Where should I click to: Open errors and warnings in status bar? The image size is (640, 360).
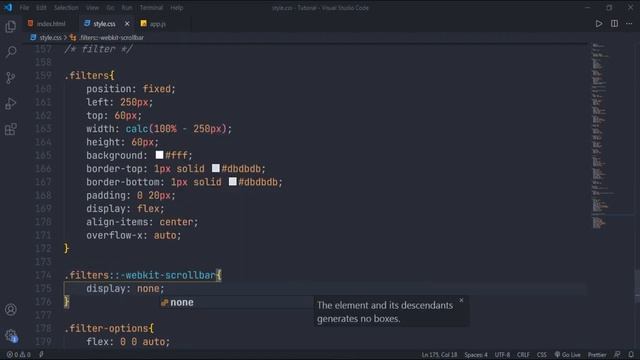(x=18, y=355)
